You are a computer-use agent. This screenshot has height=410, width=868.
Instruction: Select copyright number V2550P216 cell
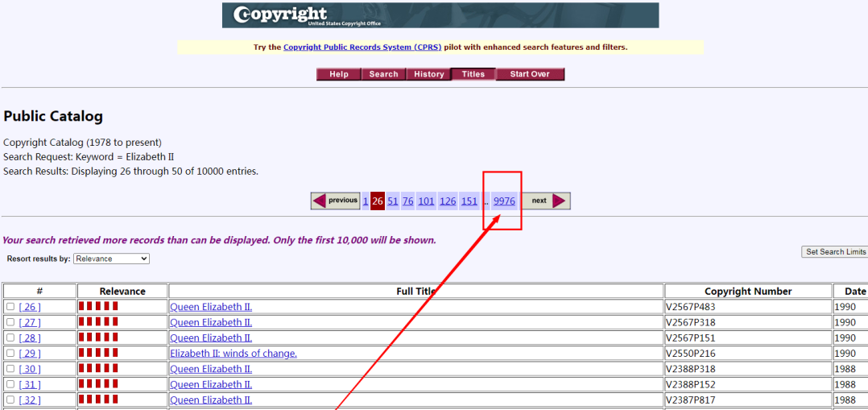[x=748, y=354]
